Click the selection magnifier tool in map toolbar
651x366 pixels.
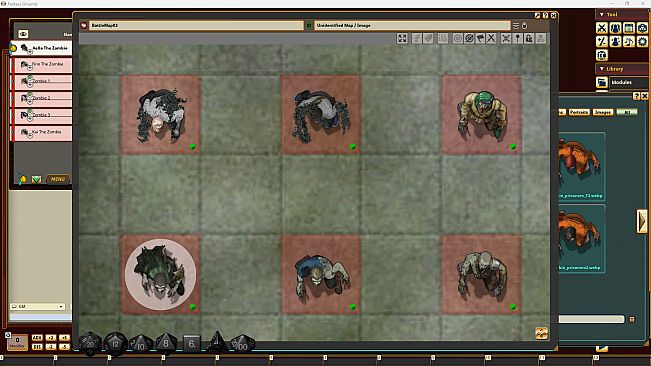coord(443,39)
